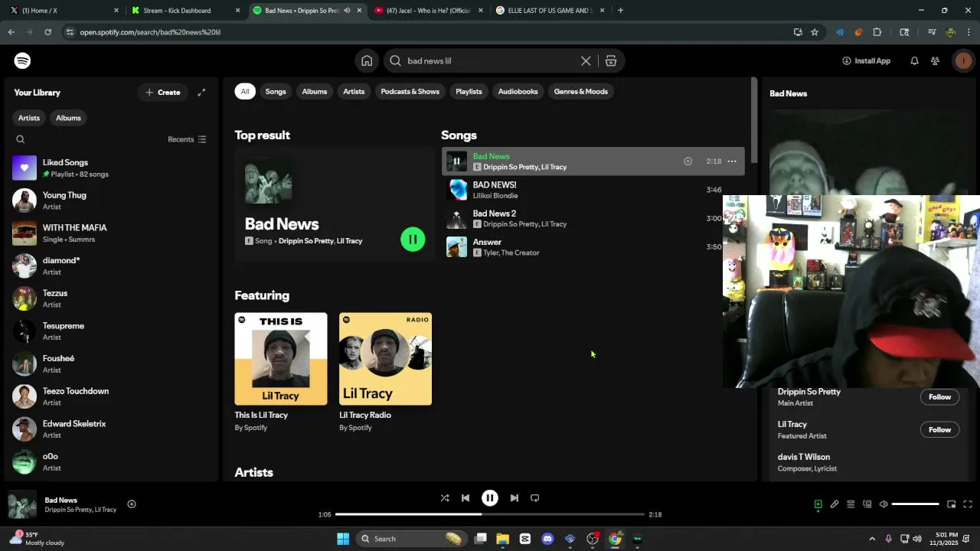This screenshot has height=551, width=980.
Task: Open the Now Playing view icon
Action: click(x=818, y=504)
